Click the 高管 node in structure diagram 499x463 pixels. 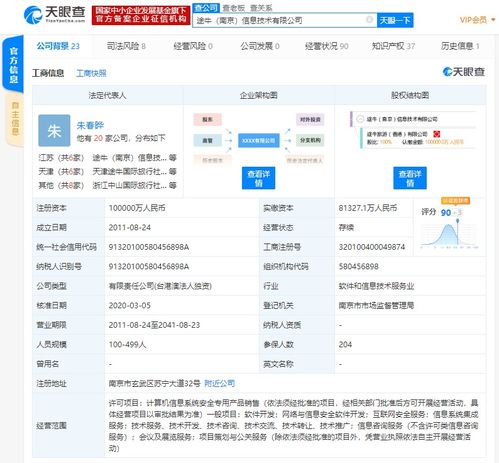[207, 140]
